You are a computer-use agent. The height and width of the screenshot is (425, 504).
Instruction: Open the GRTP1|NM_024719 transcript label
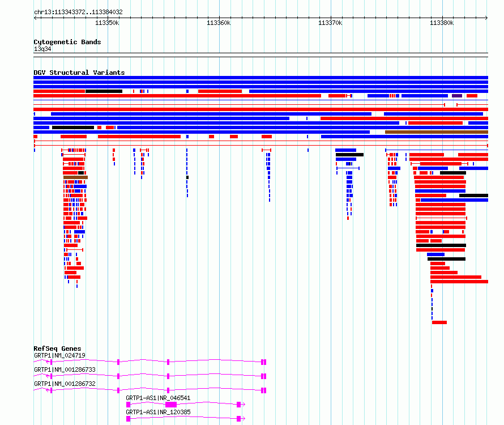coord(59,355)
